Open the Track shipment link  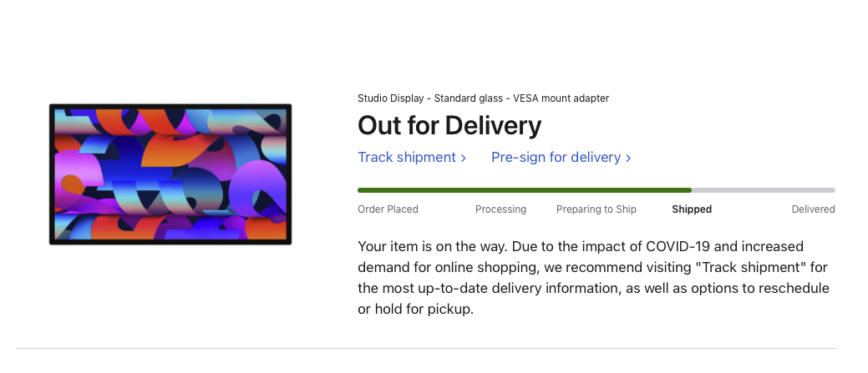[406, 157]
